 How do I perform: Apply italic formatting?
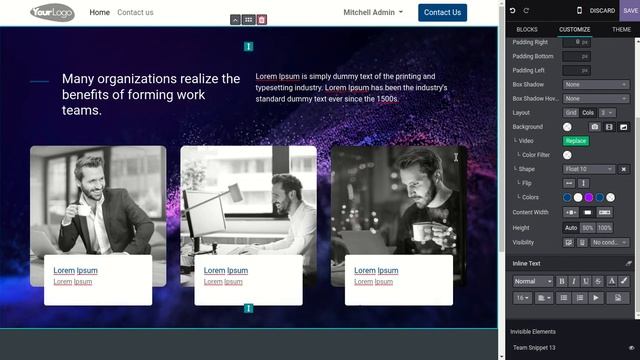(573, 281)
